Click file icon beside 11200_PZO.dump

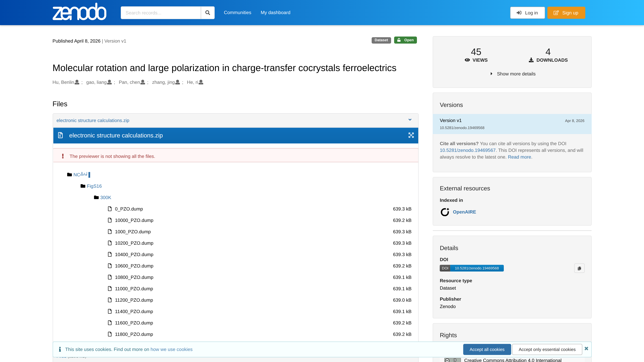(x=110, y=300)
